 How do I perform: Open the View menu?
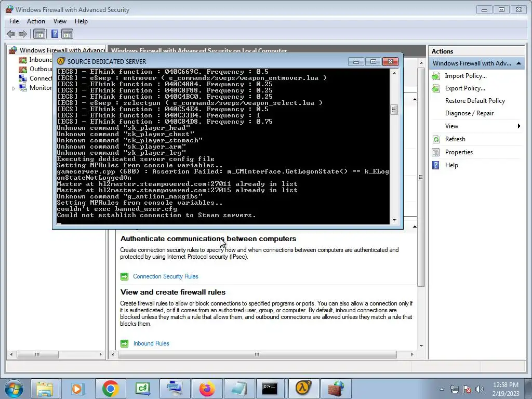(60, 21)
